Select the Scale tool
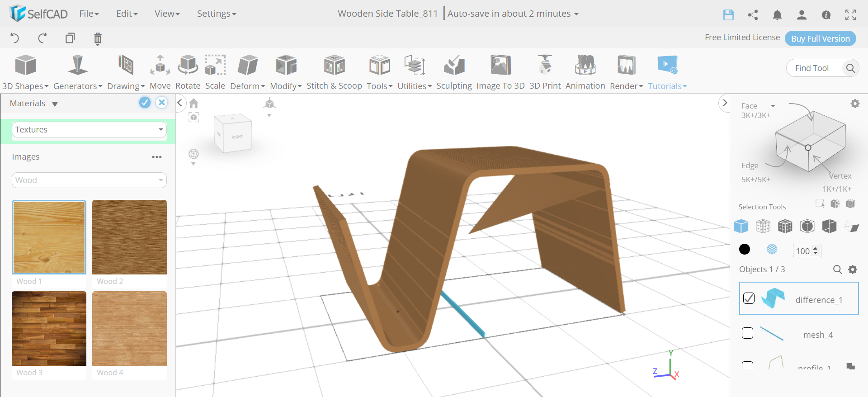This screenshot has width=868, height=397. (x=215, y=72)
